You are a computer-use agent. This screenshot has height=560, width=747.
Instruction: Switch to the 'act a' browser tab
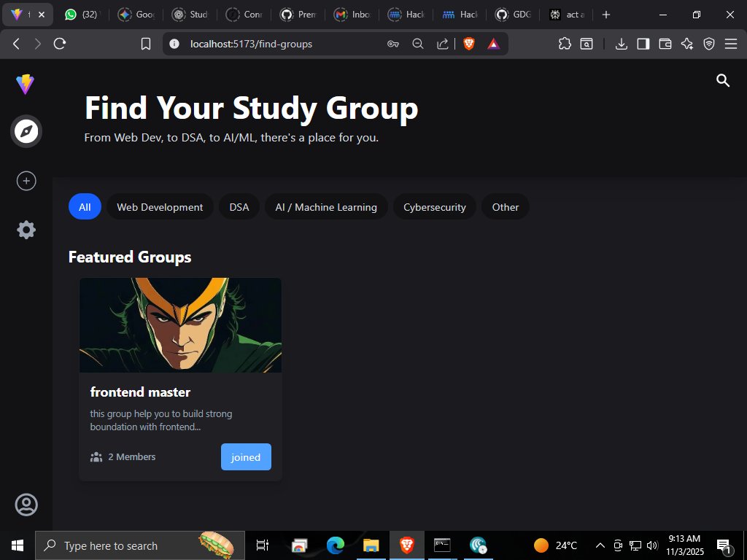point(568,15)
